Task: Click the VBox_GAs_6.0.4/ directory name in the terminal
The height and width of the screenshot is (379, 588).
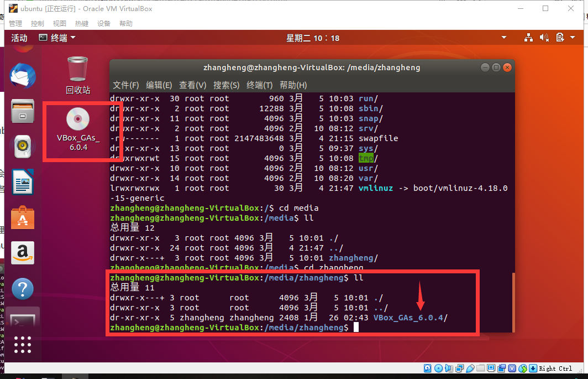Action: point(411,318)
